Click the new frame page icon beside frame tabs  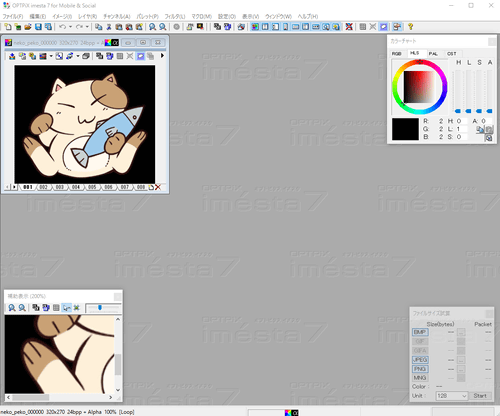(x=151, y=187)
